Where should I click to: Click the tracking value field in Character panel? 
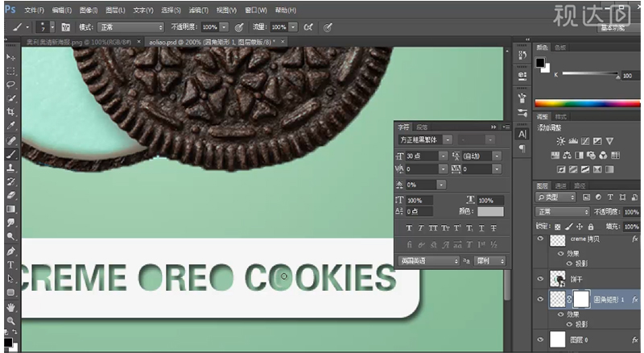pyautogui.click(x=475, y=169)
